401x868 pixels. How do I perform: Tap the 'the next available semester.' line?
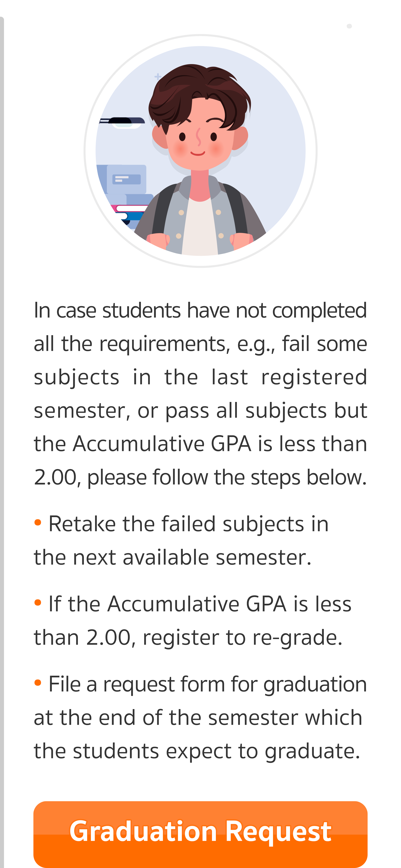(x=172, y=557)
